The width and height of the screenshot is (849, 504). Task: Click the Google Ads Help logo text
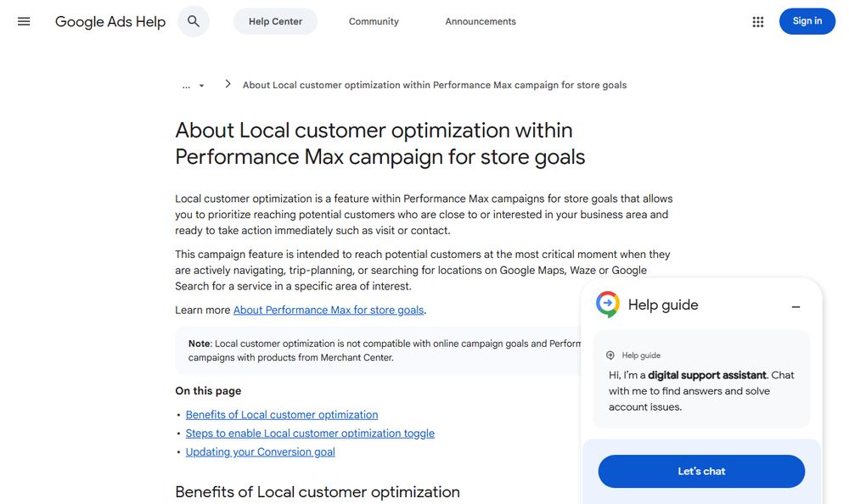coord(110,22)
